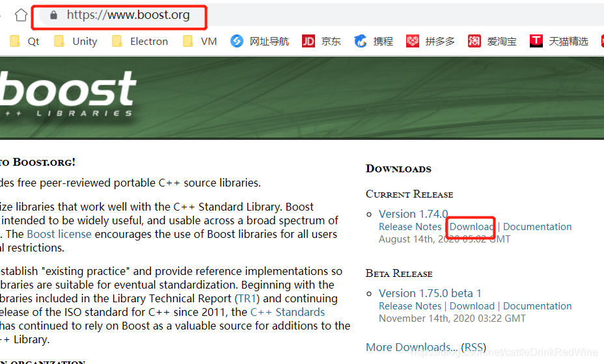Open the C++ Standards link
The width and height of the screenshot is (604, 364).
pos(288,312)
